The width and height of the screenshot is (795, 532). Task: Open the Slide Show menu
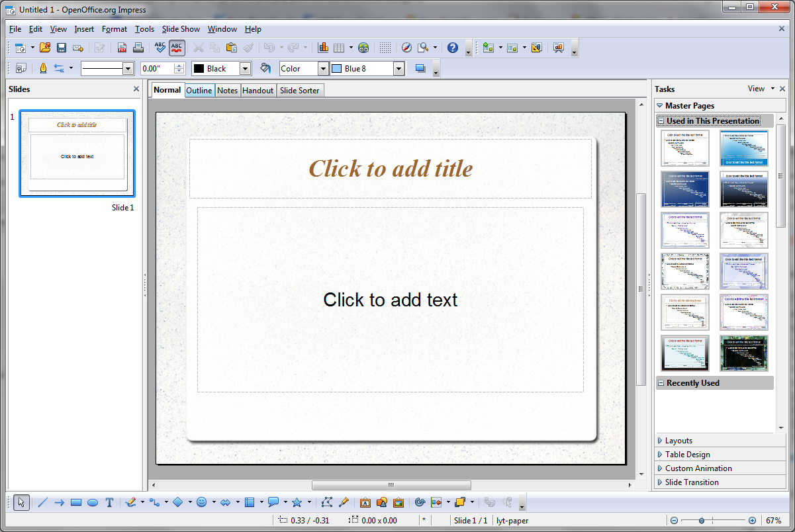click(181, 29)
